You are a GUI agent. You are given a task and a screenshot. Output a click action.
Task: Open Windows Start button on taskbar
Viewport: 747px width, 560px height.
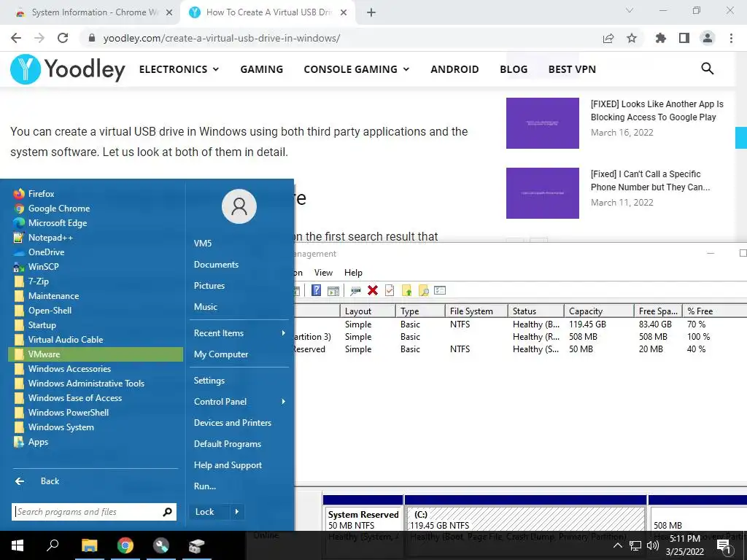click(x=18, y=545)
